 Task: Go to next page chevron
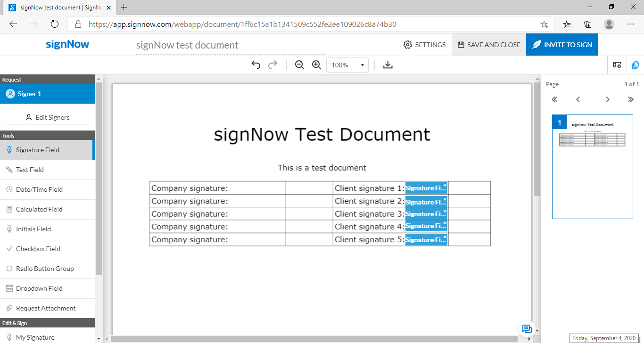coord(608,99)
